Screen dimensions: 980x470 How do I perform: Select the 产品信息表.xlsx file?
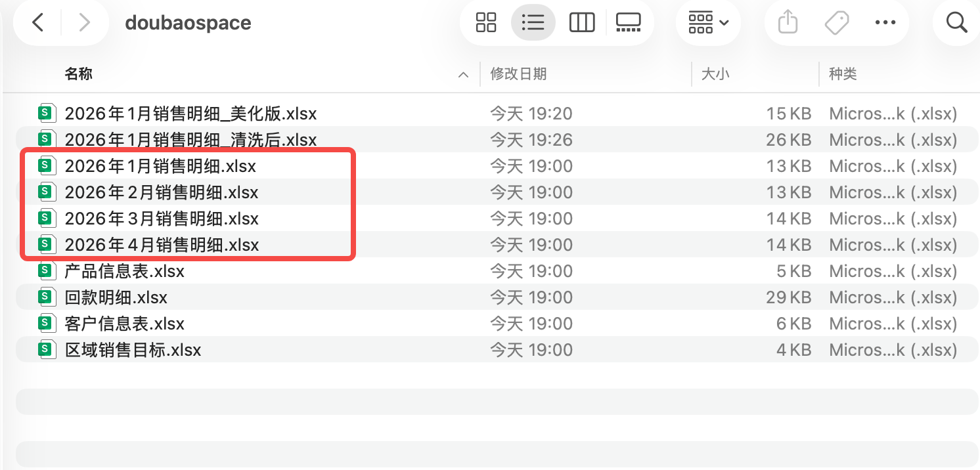click(x=124, y=271)
